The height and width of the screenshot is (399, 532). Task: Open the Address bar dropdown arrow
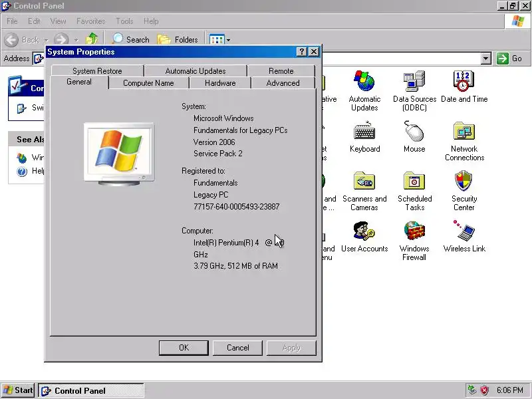(x=486, y=59)
